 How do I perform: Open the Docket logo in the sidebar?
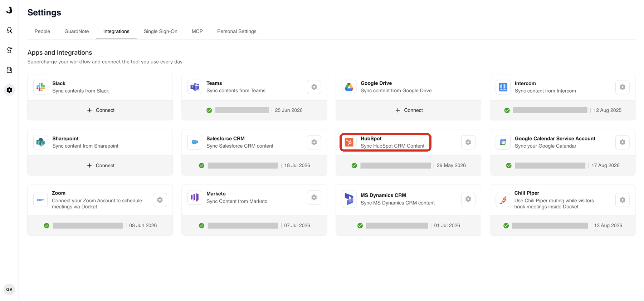(9, 10)
